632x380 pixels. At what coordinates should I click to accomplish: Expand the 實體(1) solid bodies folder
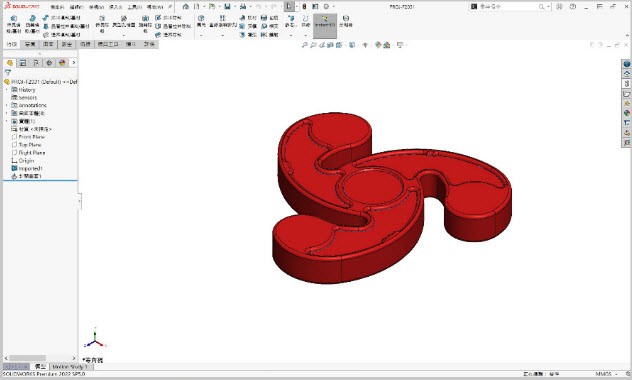click(x=6, y=121)
